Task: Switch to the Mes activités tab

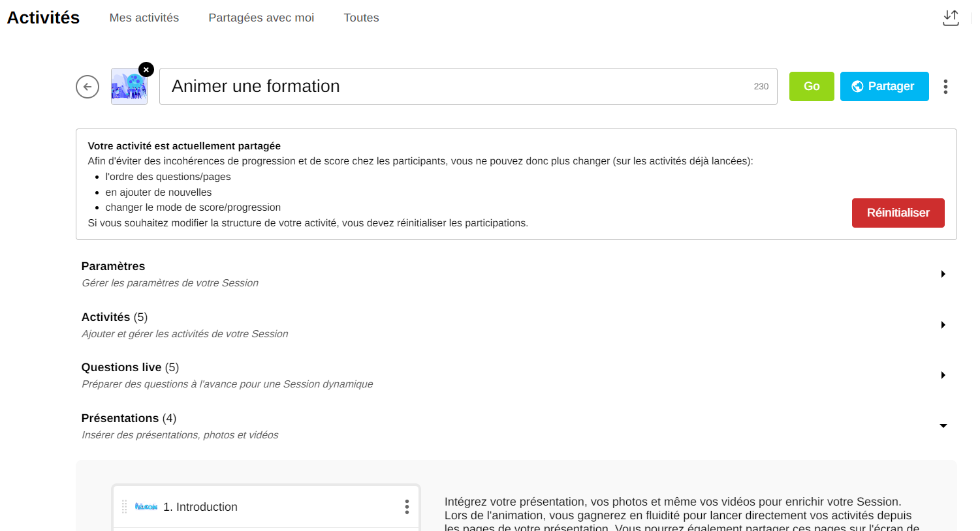Action: pos(144,18)
